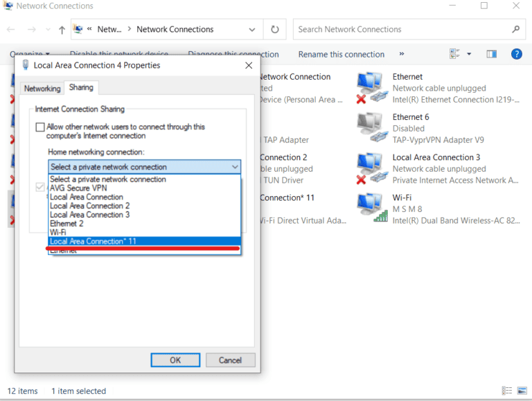Select the Sharing tab

(x=81, y=87)
